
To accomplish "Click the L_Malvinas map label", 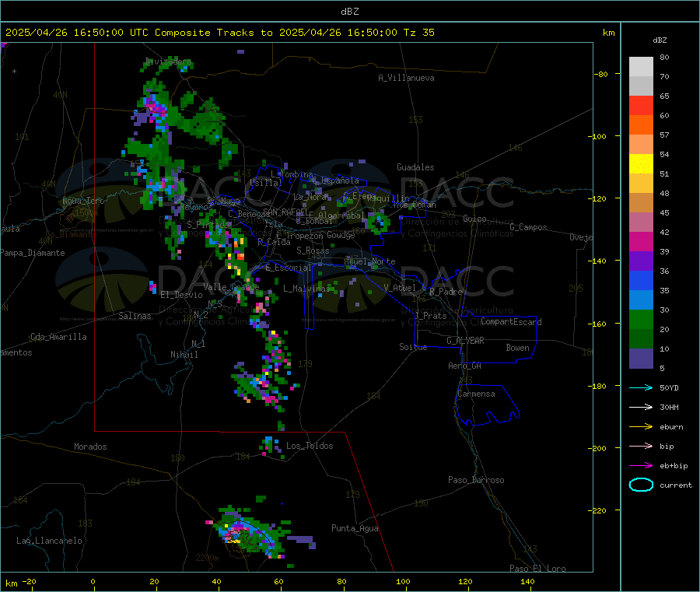I will point(306,289).
